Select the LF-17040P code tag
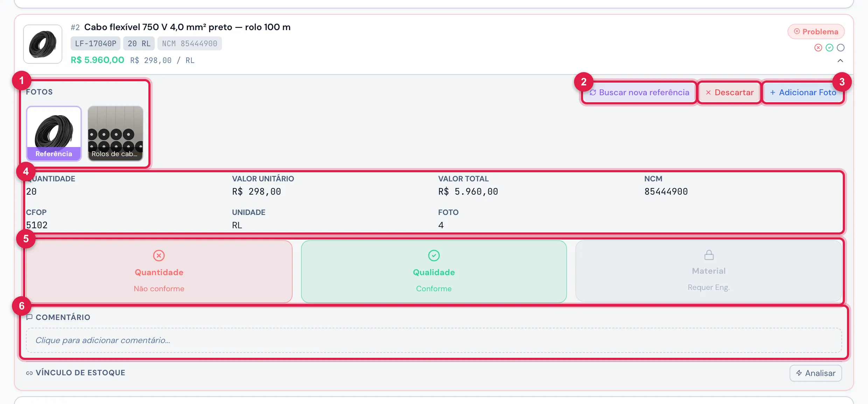 pyautogui.click(x=95, y=43)
